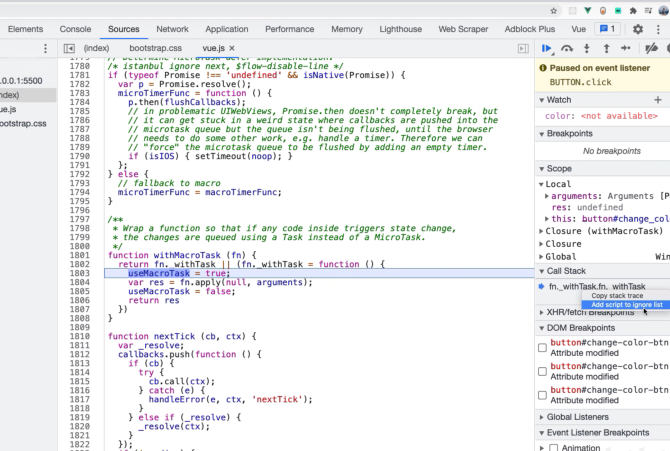Check the Animation event listener breakpoint
This screenshot has height=451, width=670.
tap(554, 448)
